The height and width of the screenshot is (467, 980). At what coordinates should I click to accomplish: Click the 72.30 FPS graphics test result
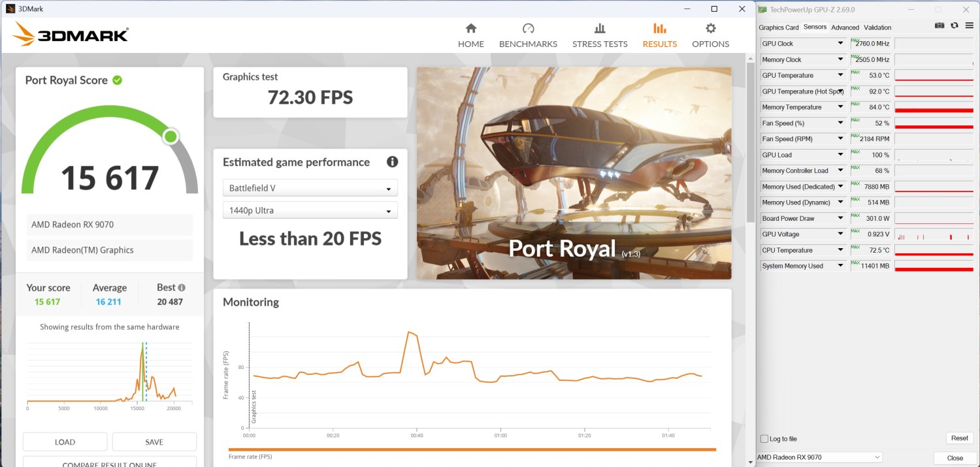[x=310, y=98]
